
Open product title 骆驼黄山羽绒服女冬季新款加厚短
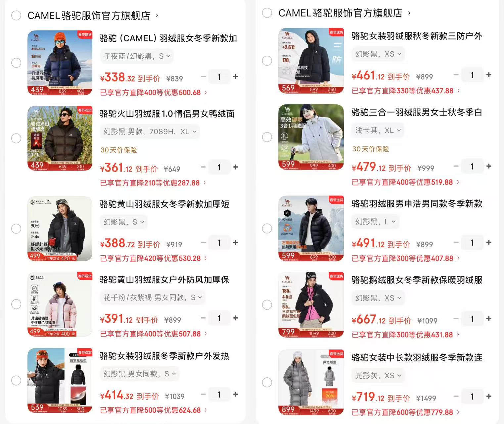tap(164, 204)
